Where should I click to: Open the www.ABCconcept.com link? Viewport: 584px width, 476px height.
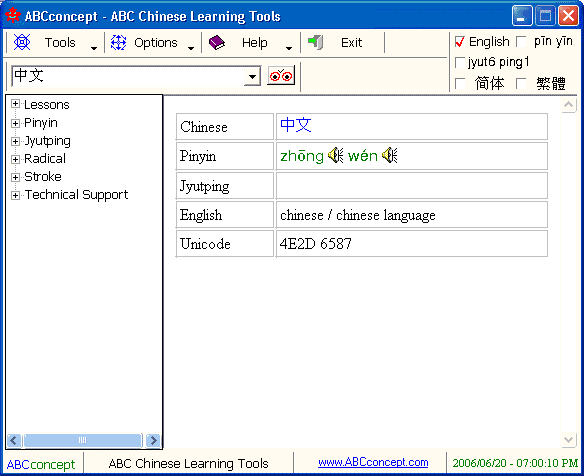(373, 462)
